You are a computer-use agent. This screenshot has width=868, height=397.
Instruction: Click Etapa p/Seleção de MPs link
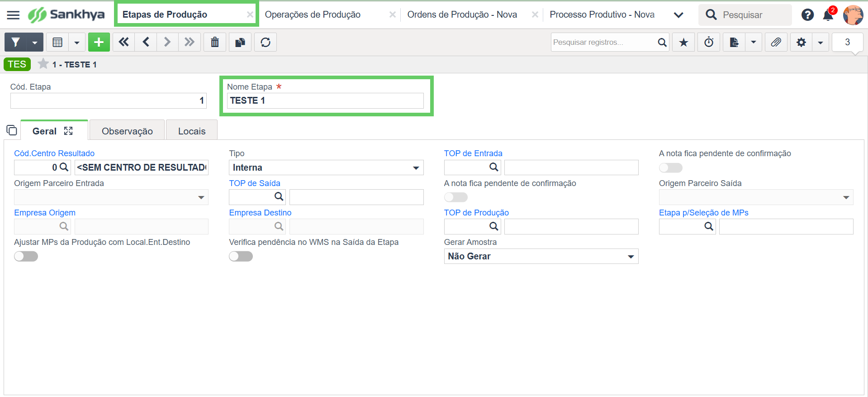[703, 213]
